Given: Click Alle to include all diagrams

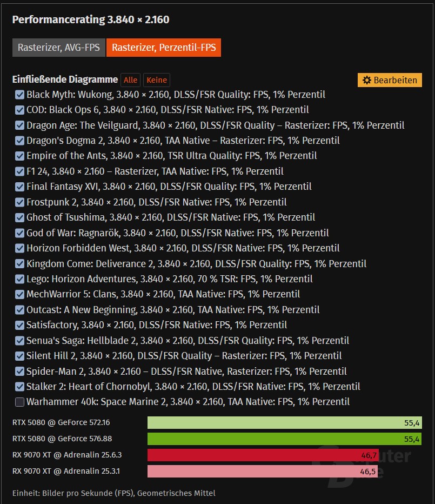Looking at the screenshot, I should 130,79.
